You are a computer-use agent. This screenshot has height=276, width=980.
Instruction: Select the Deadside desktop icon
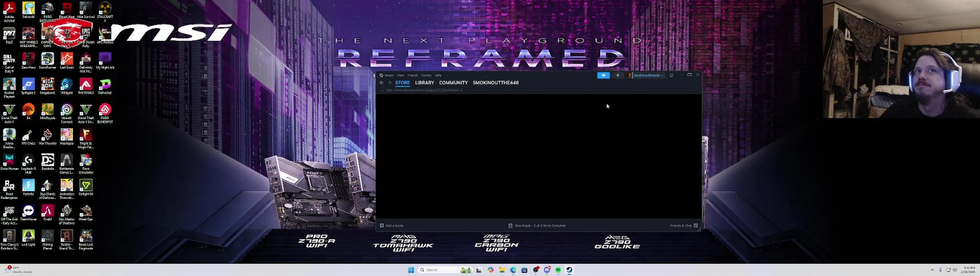[x=47, y=162]
